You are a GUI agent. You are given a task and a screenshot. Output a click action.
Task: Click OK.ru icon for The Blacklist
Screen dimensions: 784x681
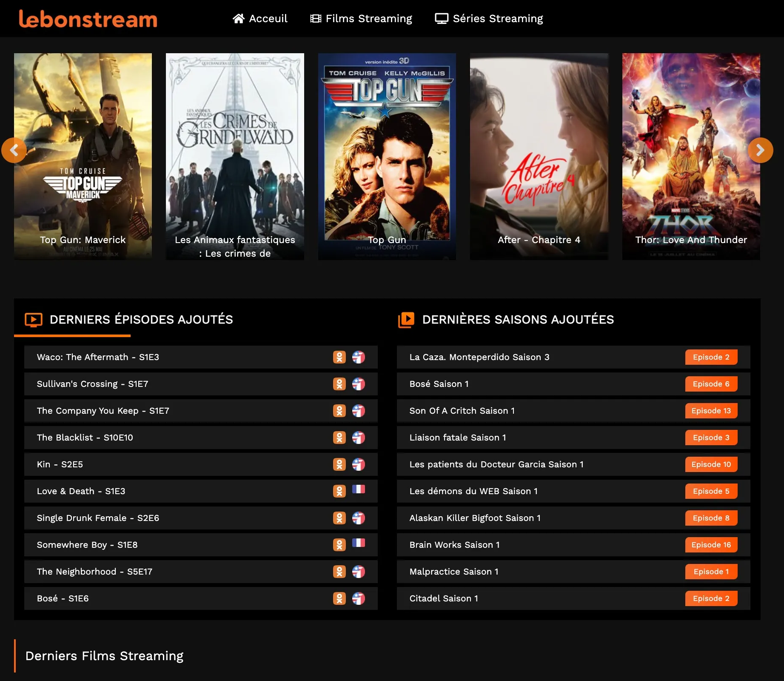tap(339, 438)
